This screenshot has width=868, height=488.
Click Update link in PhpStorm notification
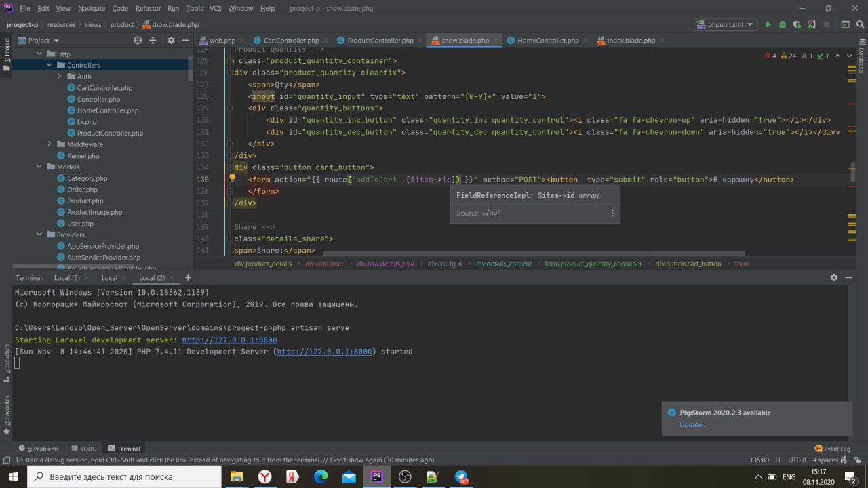[692, 425]
